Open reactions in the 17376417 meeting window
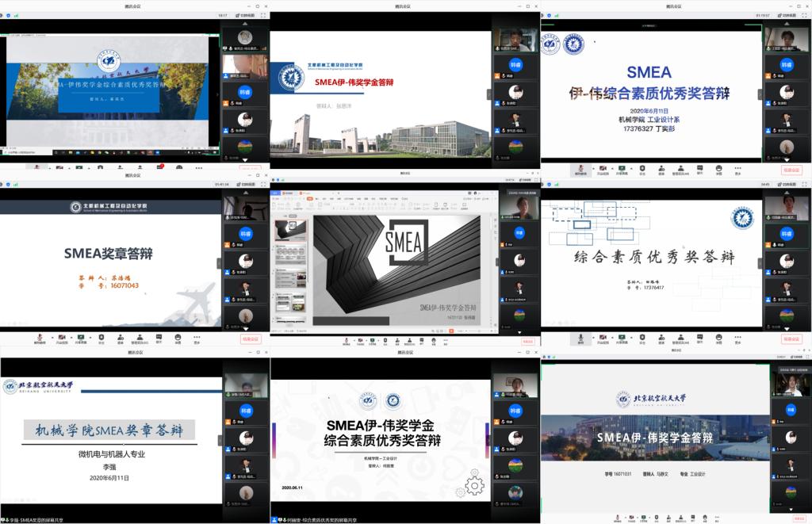 coord(718,338)
